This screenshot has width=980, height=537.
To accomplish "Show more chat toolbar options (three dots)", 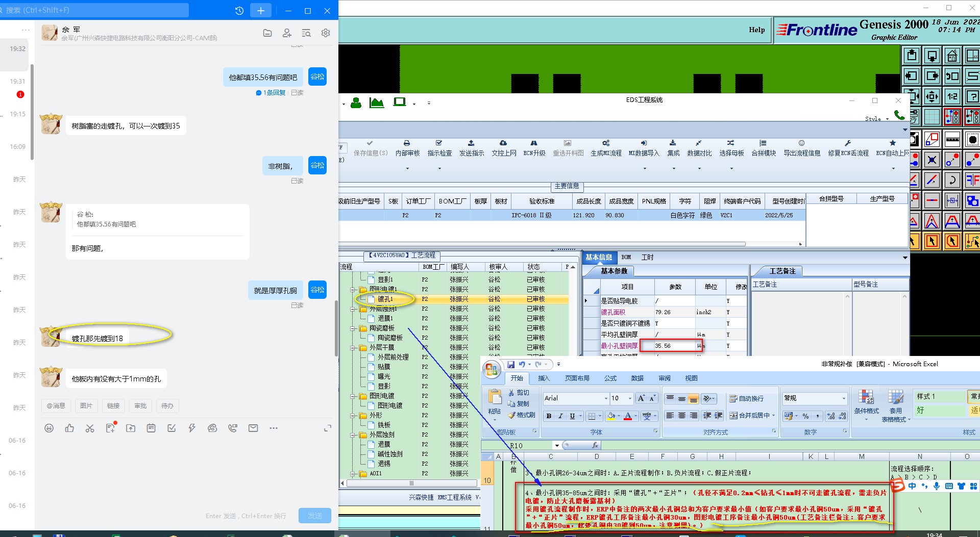I will click(274, 428).
